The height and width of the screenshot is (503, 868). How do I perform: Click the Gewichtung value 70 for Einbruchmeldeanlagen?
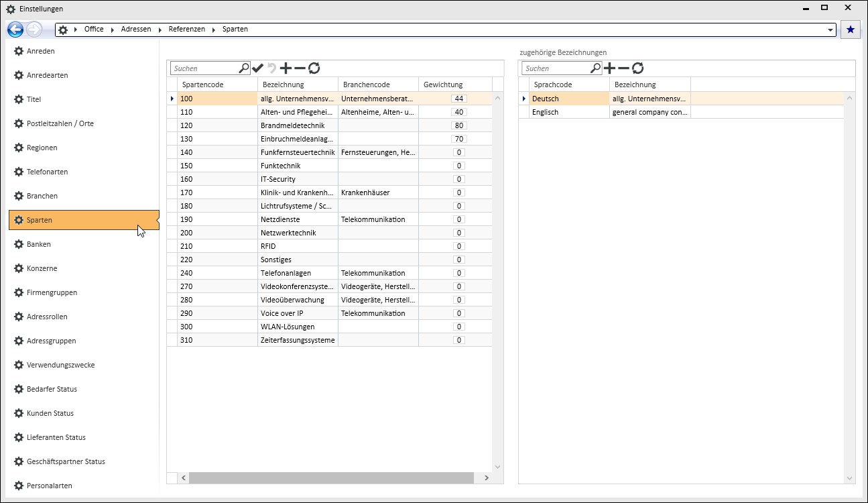pos(459,139)
